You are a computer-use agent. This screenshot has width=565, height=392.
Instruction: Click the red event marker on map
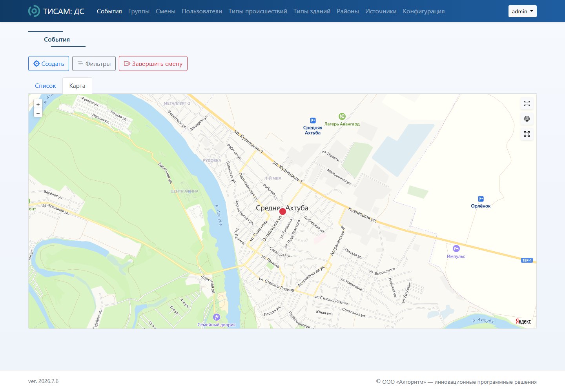tap(282, 212)
